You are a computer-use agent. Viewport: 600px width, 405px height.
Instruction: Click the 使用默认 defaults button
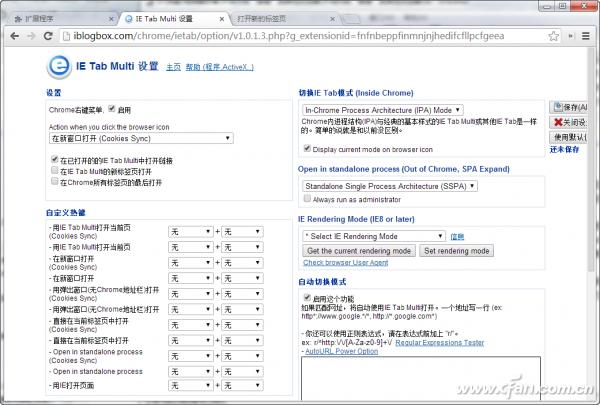coord(569,137)
